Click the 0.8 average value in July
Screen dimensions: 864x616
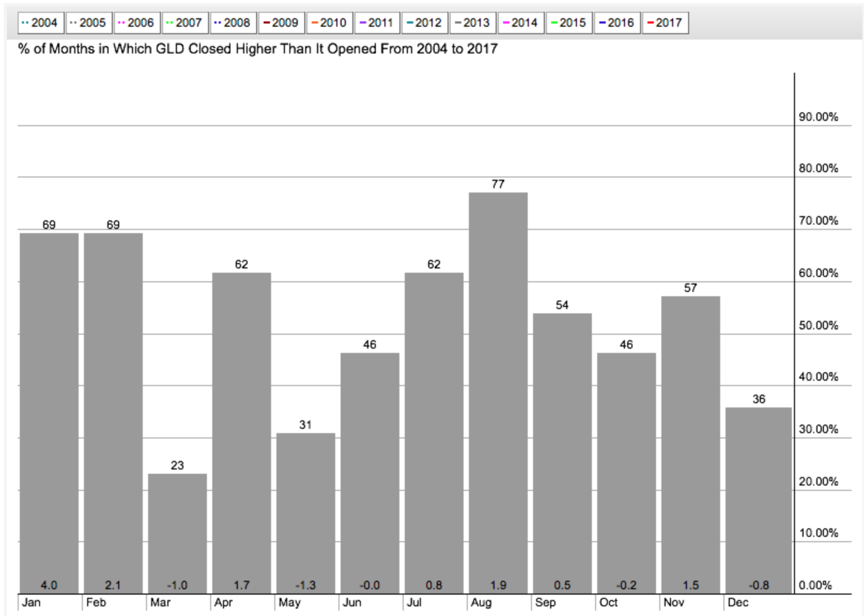(434, 586)
